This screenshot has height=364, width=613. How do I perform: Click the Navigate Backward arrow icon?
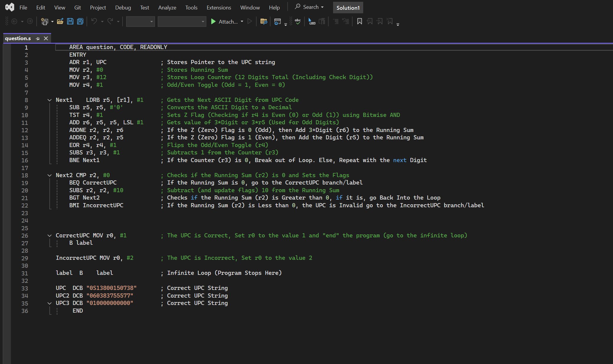coord(14,21)
